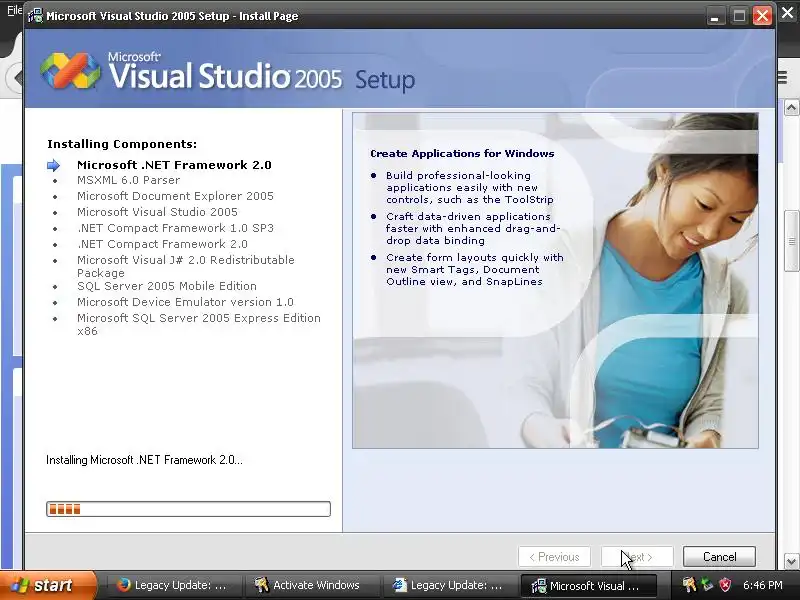Viewport: 800px width, 600px height.
Task: Minimize the Visual Studio Setup window
Action: coord(715,16)
